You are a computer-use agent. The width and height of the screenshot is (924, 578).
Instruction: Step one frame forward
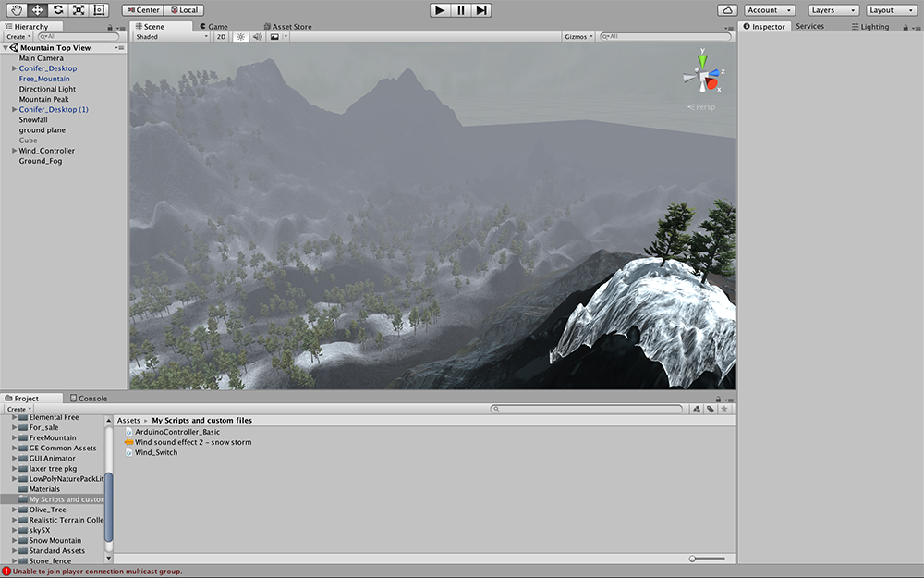[x=481, y=10]
